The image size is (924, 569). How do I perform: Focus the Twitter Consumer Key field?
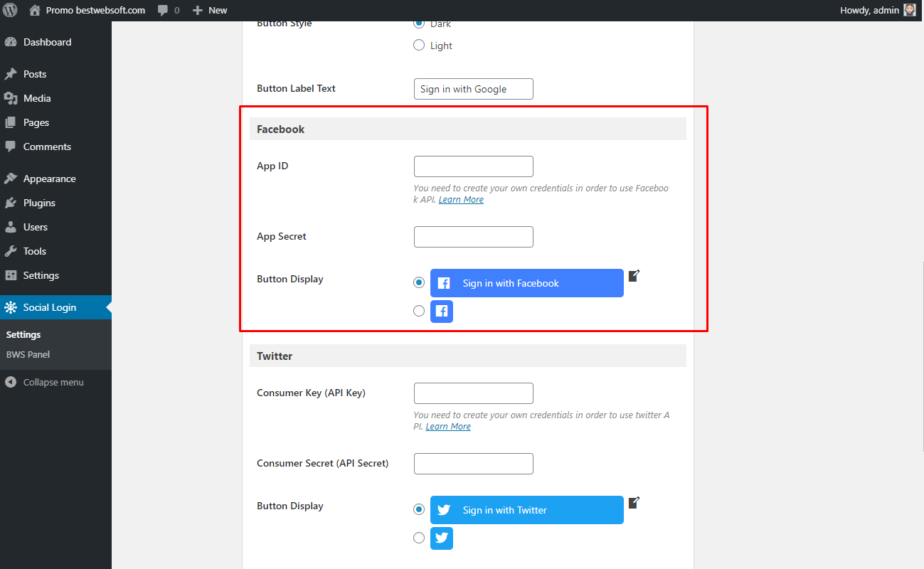pos(474,393)
